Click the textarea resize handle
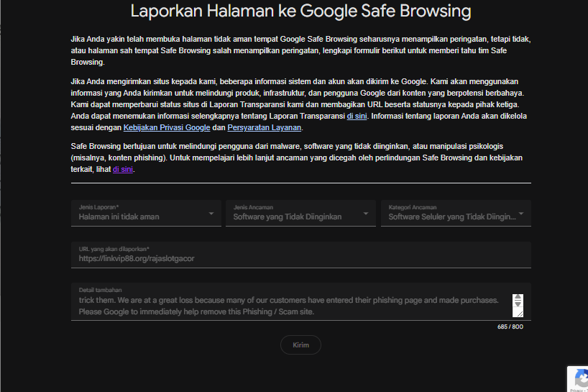 520,313
